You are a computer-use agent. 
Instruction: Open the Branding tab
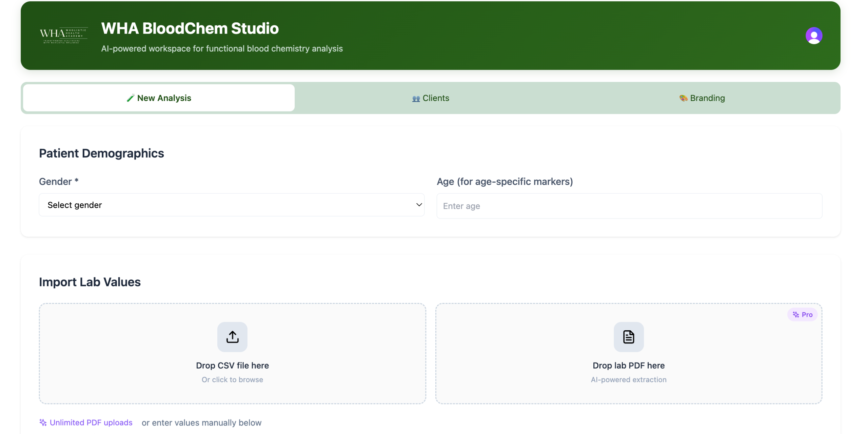[702, 98]
